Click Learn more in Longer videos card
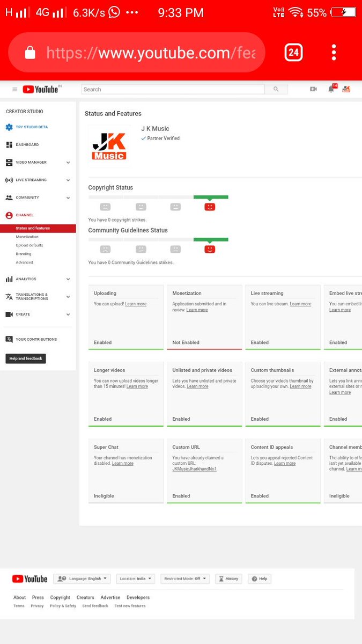 [x=137, y=386]
